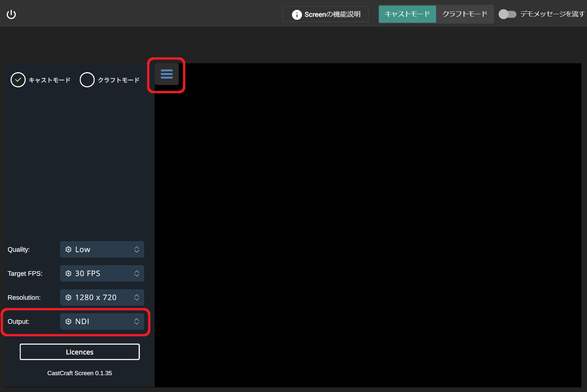Select the クラフトモード radio button
The height and width of the screenshot is (392, 587).
click(x=87, y=80)
